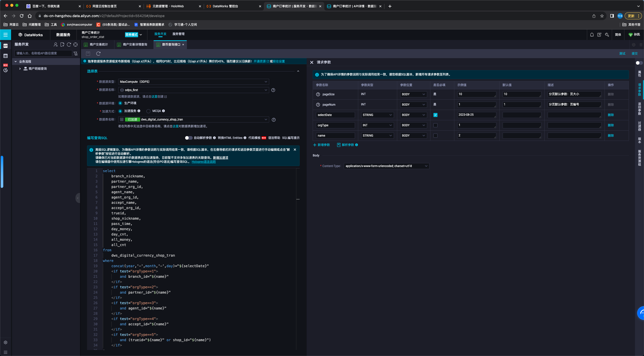Open orgType type INT dropdown

(377, 125)
